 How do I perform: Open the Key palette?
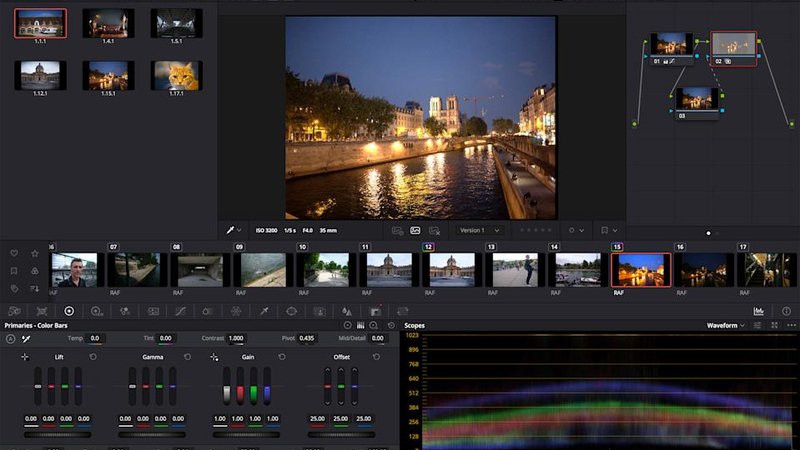(375, 311)
